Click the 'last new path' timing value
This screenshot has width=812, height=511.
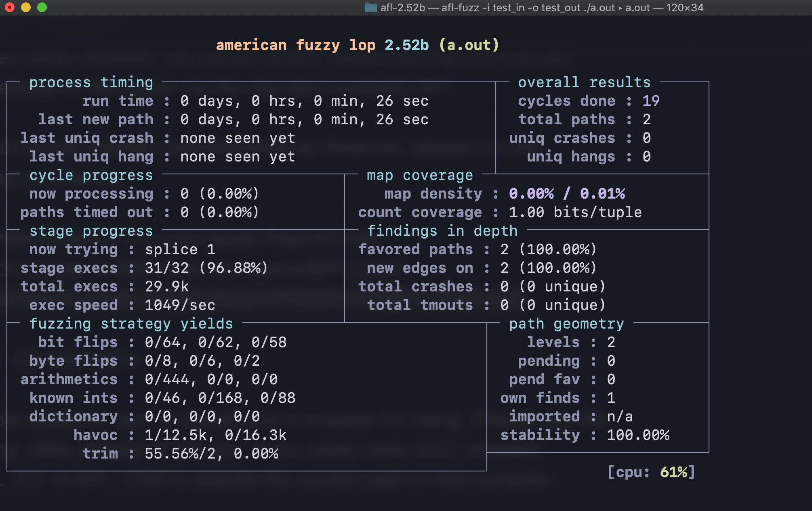305,119
